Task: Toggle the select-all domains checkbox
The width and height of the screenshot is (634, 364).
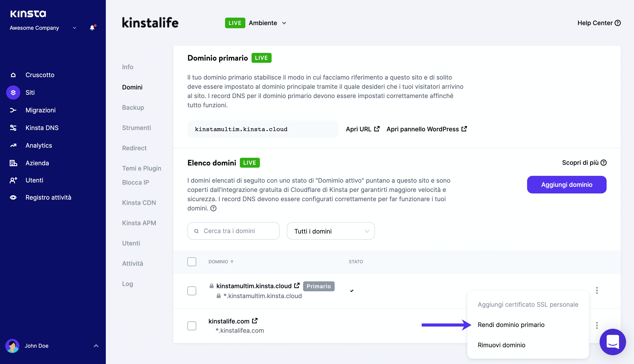Action: click(192, 262)
